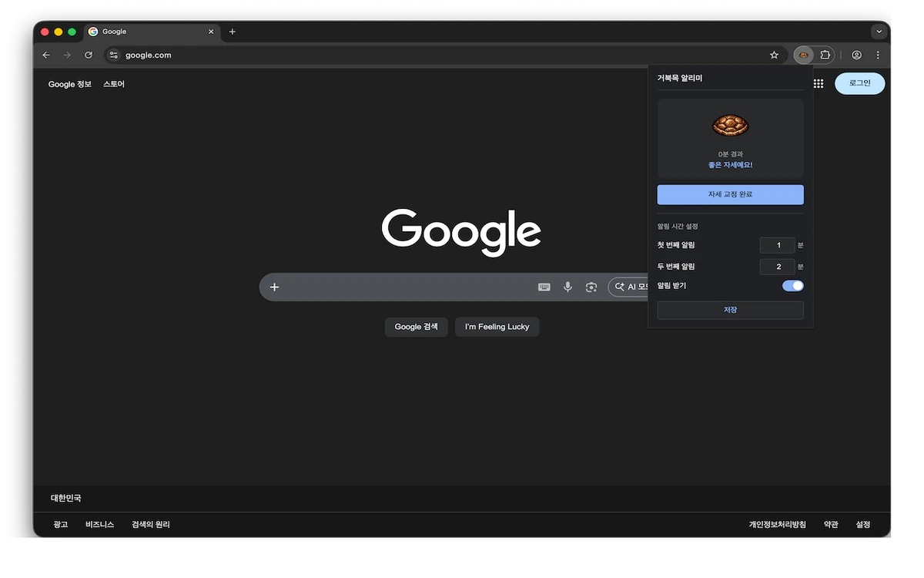924x578 pixels.
Task: Click the plus icon in the search bar
Action: (x=274, y=287)
